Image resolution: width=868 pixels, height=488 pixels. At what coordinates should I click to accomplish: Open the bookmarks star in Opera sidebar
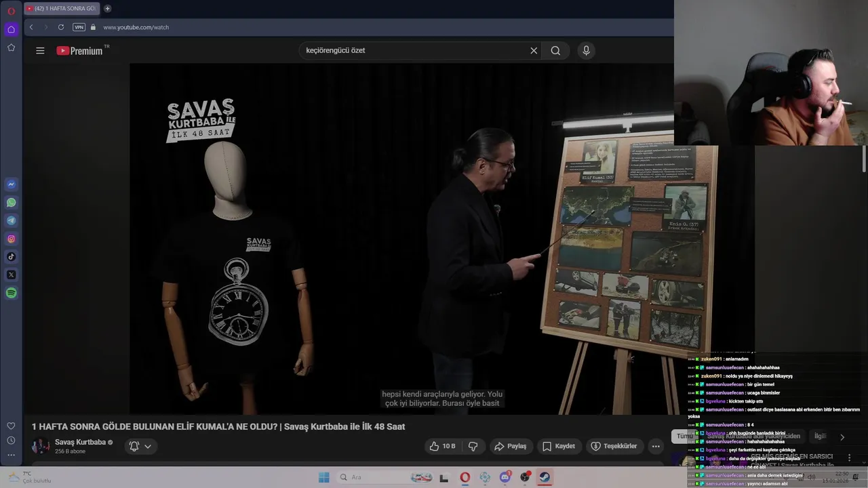(11, 47)
